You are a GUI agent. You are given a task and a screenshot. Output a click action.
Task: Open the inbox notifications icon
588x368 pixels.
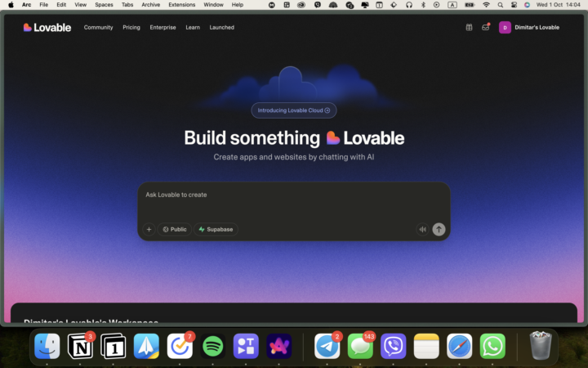point(485,27)
